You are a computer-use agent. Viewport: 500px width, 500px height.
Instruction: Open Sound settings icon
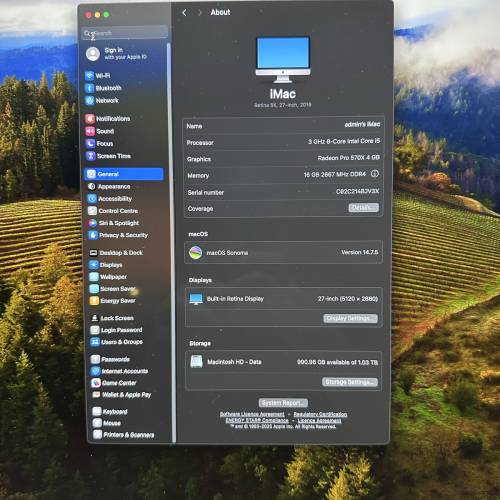pos(90,131)
